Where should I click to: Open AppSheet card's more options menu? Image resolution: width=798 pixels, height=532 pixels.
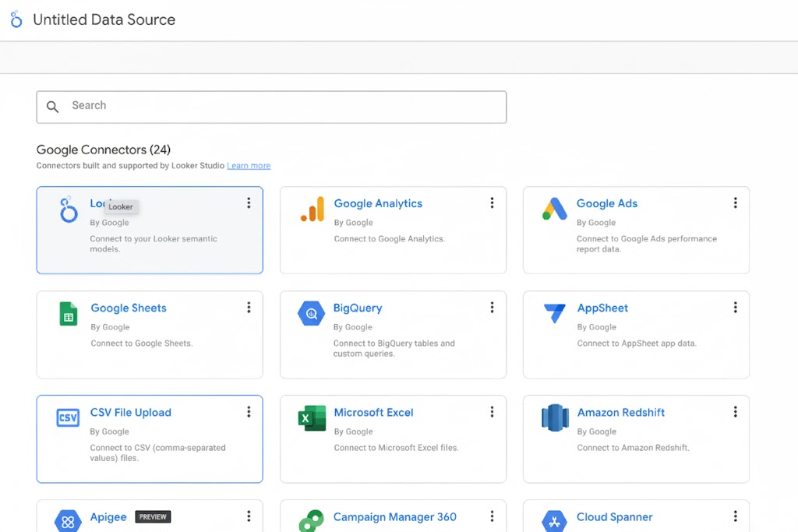(736, 307)
